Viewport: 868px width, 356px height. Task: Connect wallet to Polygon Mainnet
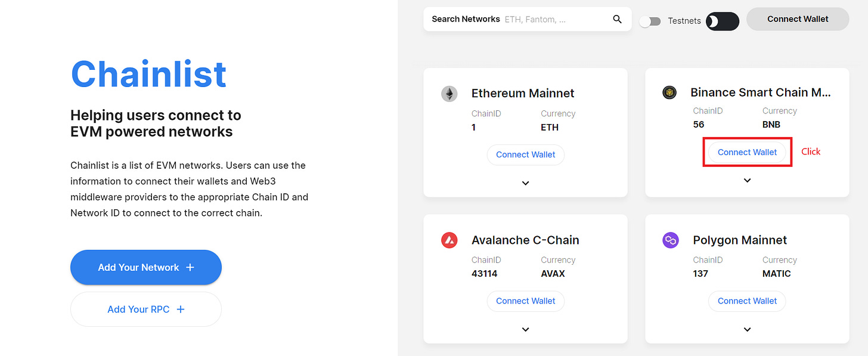[x=747, y=301]
